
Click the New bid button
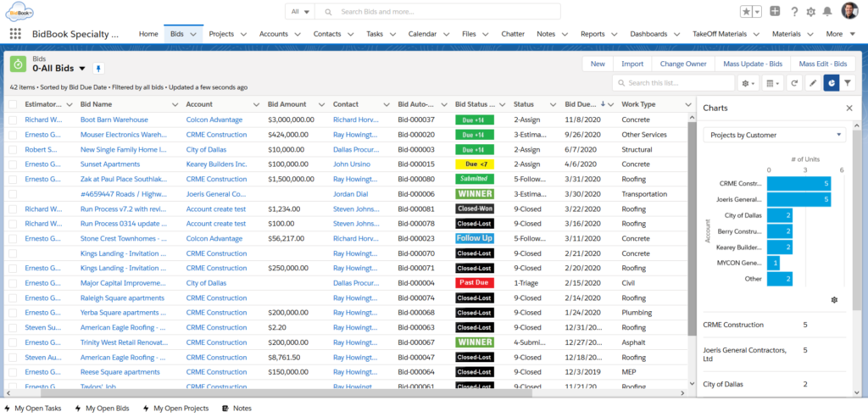click(598, 64)
